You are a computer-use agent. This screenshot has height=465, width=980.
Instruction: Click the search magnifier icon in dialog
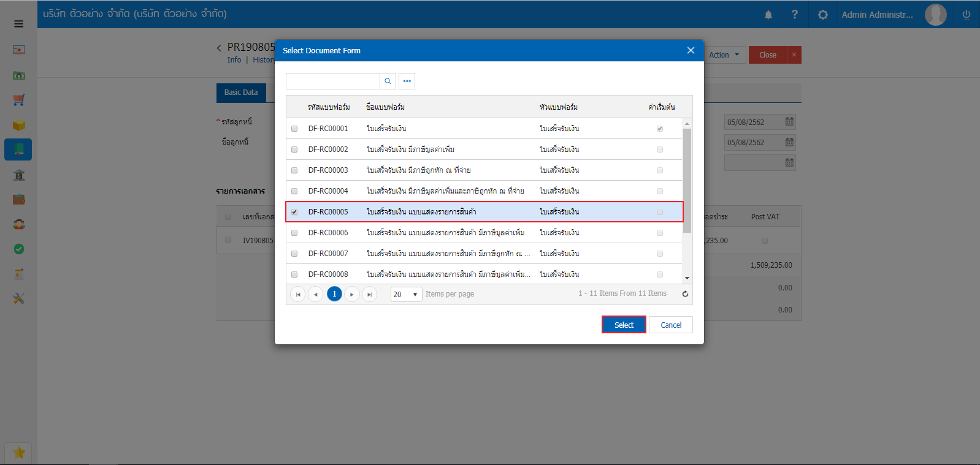coord(388,81)
